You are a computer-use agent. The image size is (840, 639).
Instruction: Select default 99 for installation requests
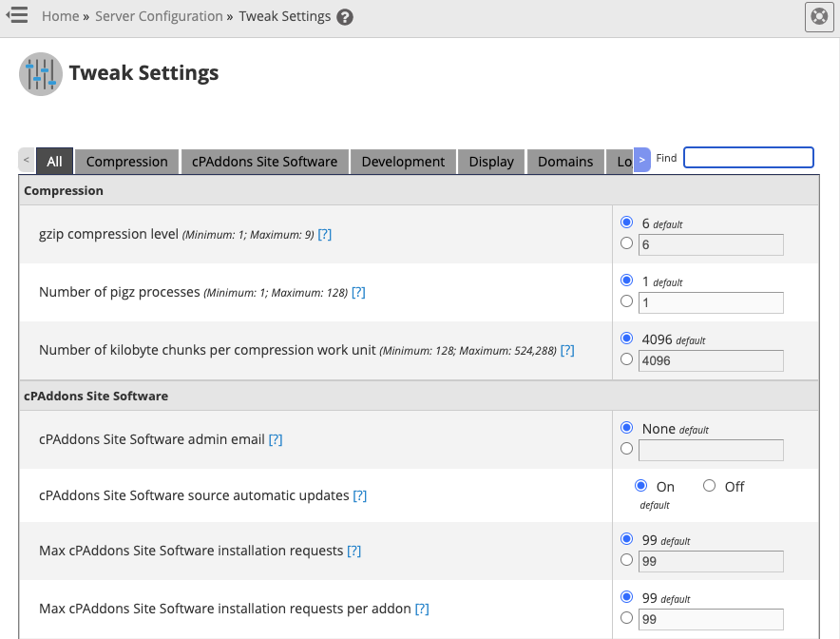pyautogui.click(x=626, y=538)
